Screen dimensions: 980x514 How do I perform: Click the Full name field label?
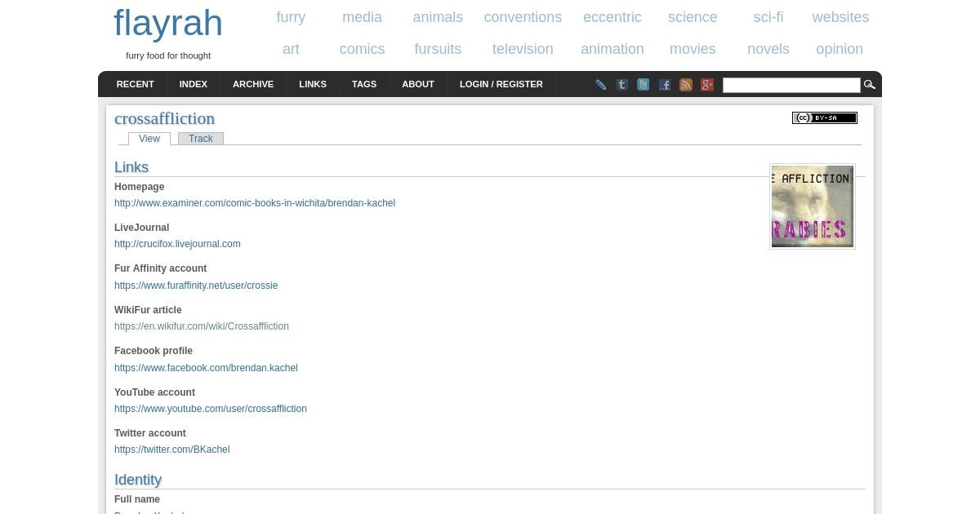(x=137, y=499)
